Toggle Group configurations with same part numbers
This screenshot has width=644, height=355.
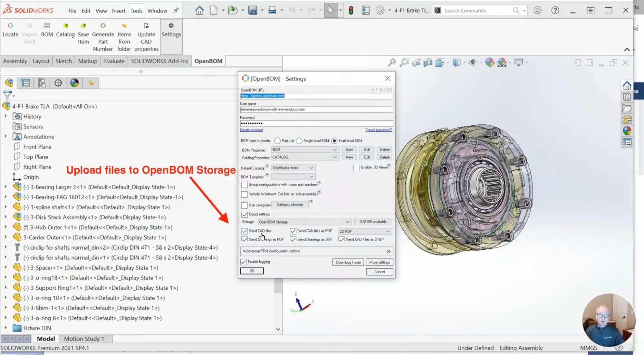coord(244,185)
